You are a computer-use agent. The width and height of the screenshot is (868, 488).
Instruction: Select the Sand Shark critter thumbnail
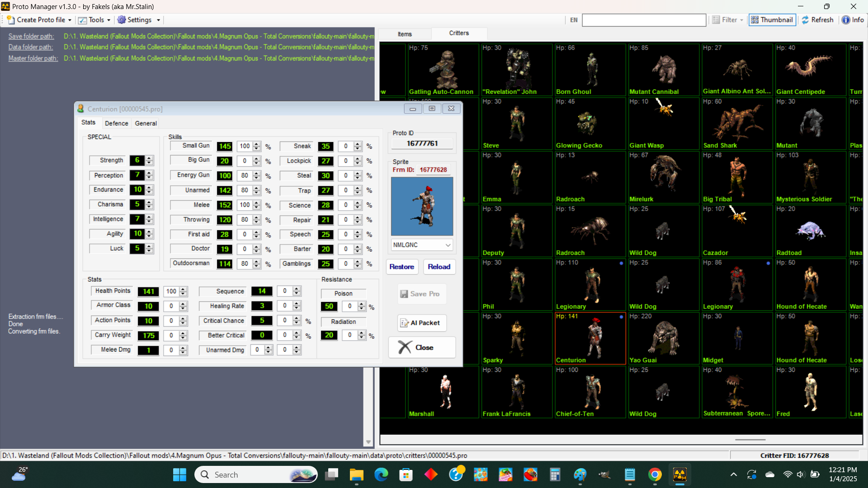pyautogui.click(x=737, y=123)
